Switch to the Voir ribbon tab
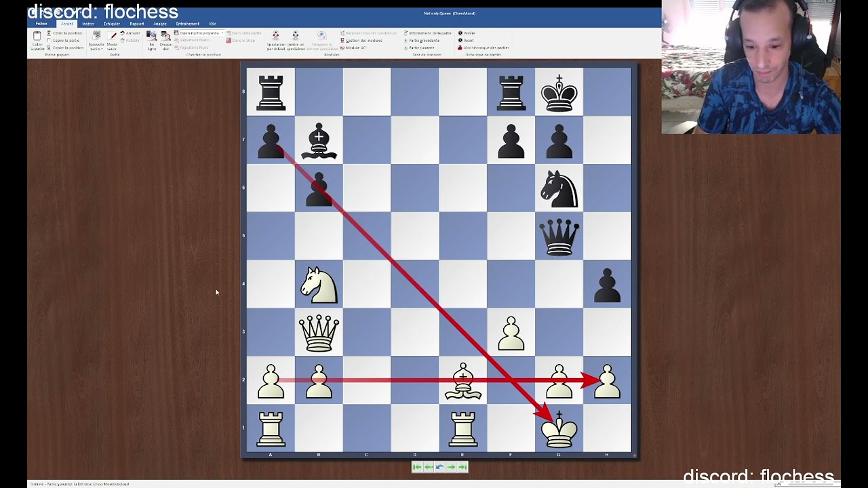868x488 pixels. (x=212, y=24)
